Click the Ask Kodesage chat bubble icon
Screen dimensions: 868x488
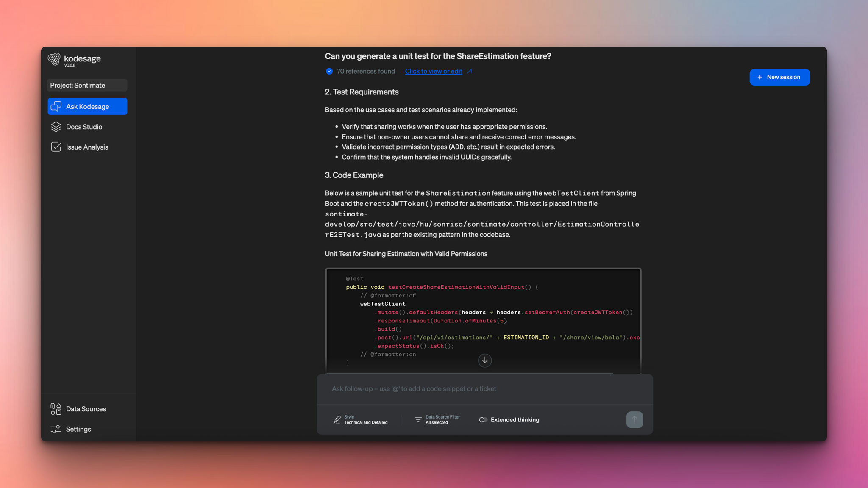[56, 106]
